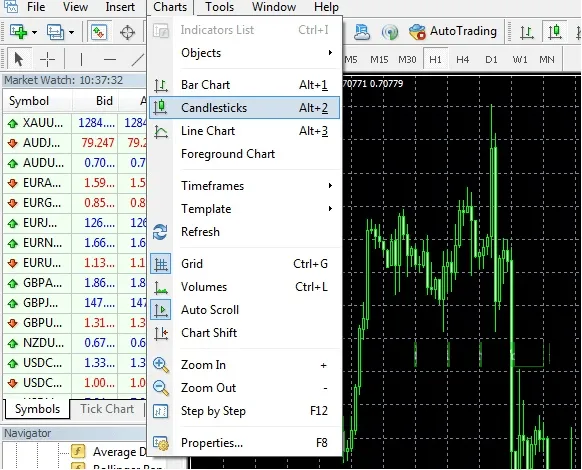Click green up arrow beside XAUU symbol

click(13, 123)
